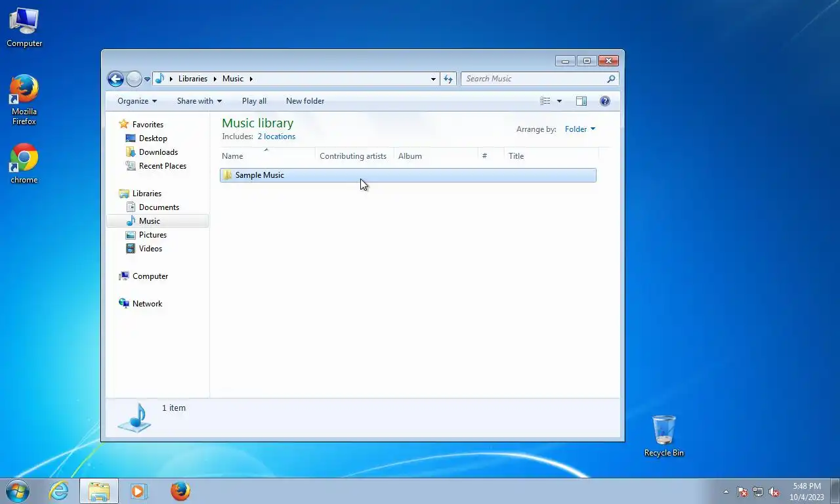Screen dimensions: 840x504
Task: Refresh the Music folder view
Action: (448, 79)
